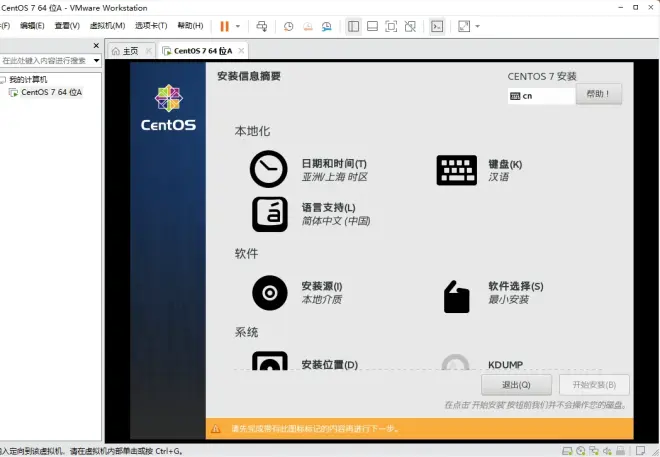Open the 查看(V) menu
This screenshot has height=457, width=660.
[x=67, y=26]
